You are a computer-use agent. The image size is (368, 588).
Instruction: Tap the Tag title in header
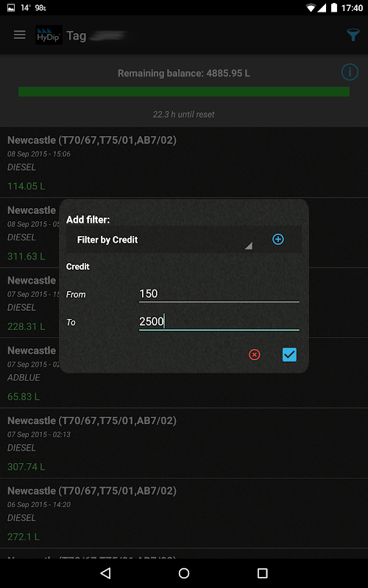pyautogui.click(x=77, y=35)
